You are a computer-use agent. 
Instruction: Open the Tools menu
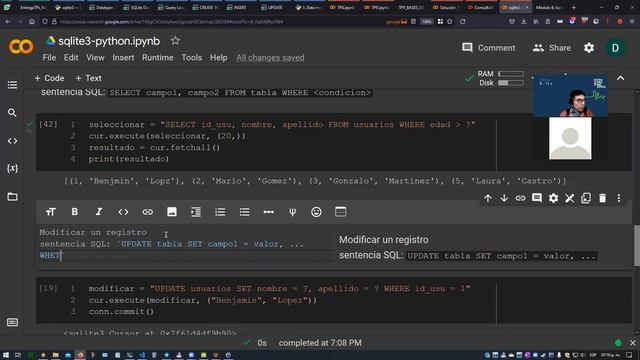tap(191, 58)
